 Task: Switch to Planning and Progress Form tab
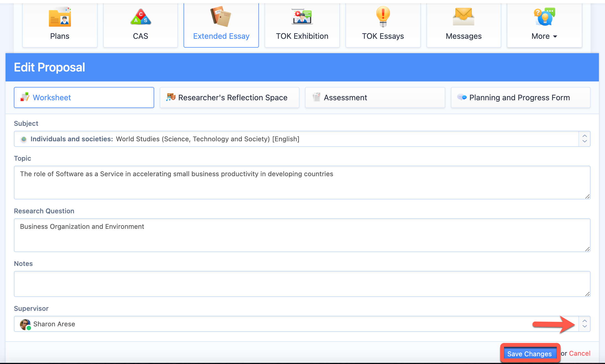coord(521,98)
